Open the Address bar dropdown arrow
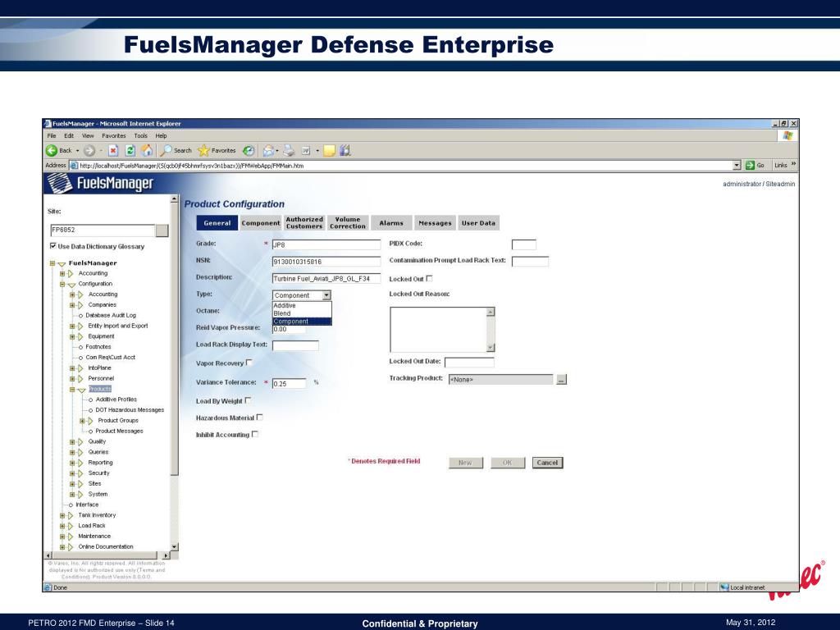The height and width of the screenshot is (630, 840). 737,166
